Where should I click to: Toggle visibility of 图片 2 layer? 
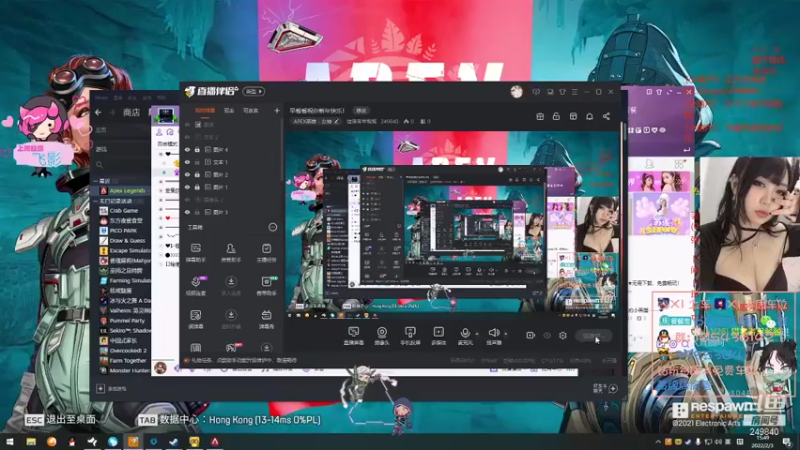[187, 174]
